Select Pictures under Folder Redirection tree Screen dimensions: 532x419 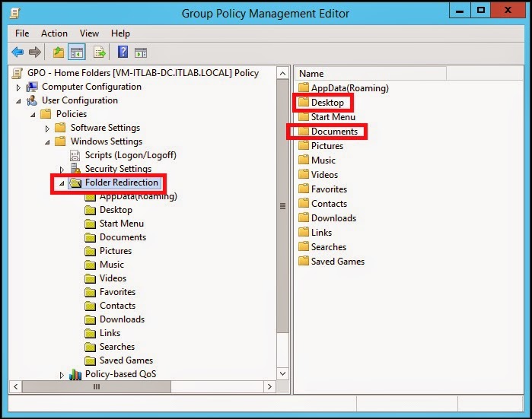(x=116, y=251)
